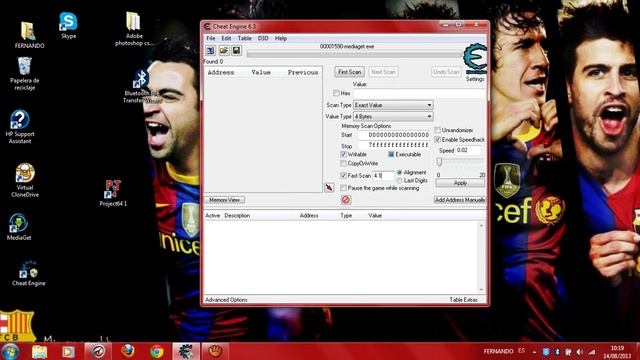Launch HP Support Assistant shortcut
640x360 pixels.
20,127
